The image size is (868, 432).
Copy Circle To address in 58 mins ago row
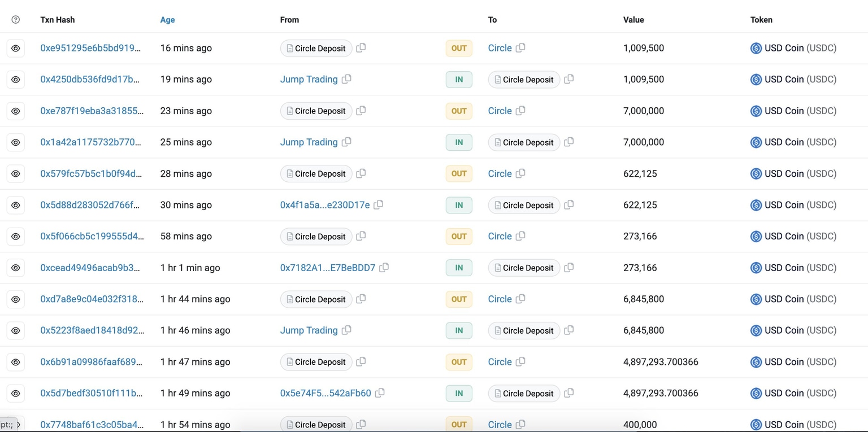[x=520, y=236]
